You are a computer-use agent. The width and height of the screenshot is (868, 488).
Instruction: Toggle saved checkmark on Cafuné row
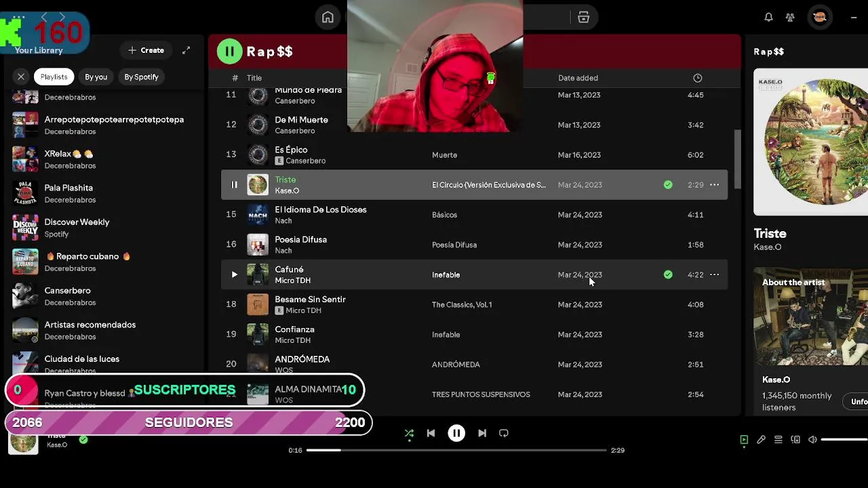click(668, 274)
